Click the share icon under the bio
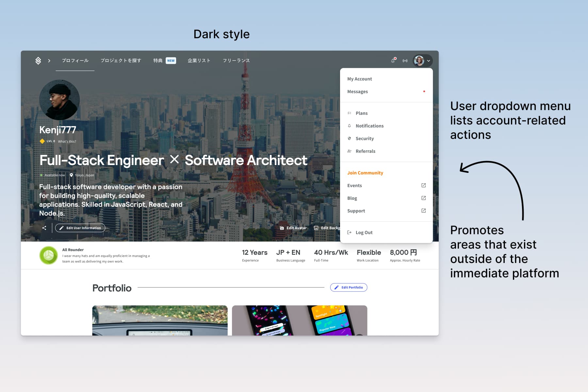 click(x=44, y=228)
